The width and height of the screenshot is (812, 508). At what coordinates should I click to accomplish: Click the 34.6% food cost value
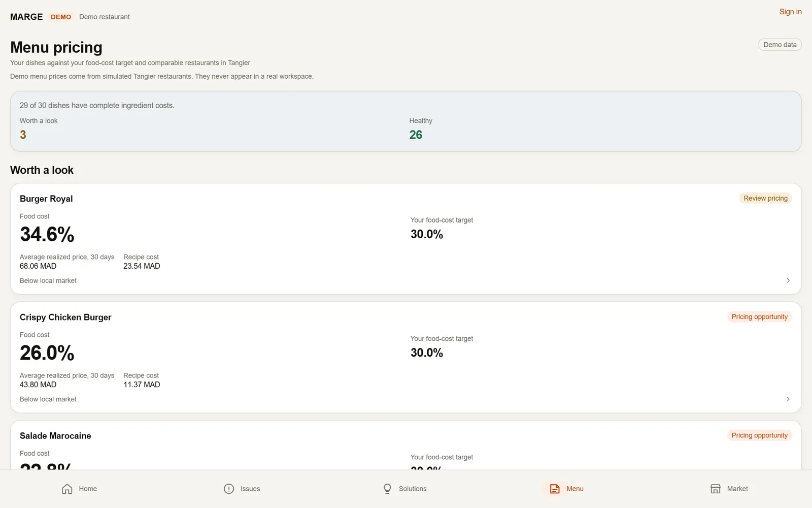click(x=47, y=234)
